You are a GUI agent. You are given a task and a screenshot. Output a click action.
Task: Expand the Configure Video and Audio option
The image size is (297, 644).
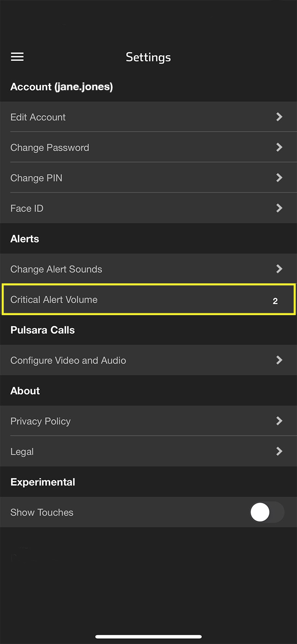148,360
